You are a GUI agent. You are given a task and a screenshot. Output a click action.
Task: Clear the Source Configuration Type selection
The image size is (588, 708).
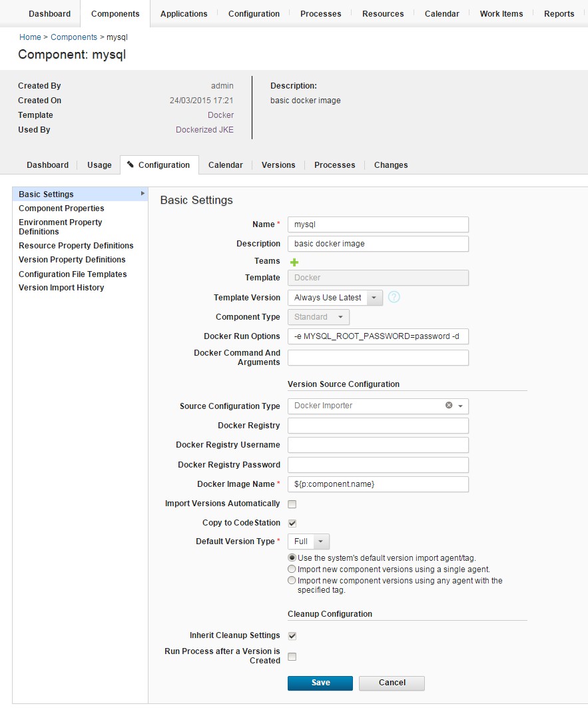click(x=448, y=406)
